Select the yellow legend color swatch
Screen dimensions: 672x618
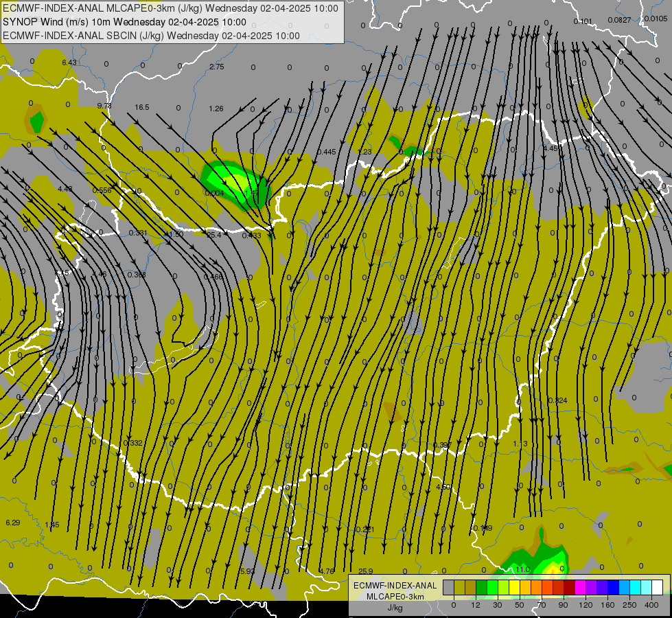tap(515, 587)
